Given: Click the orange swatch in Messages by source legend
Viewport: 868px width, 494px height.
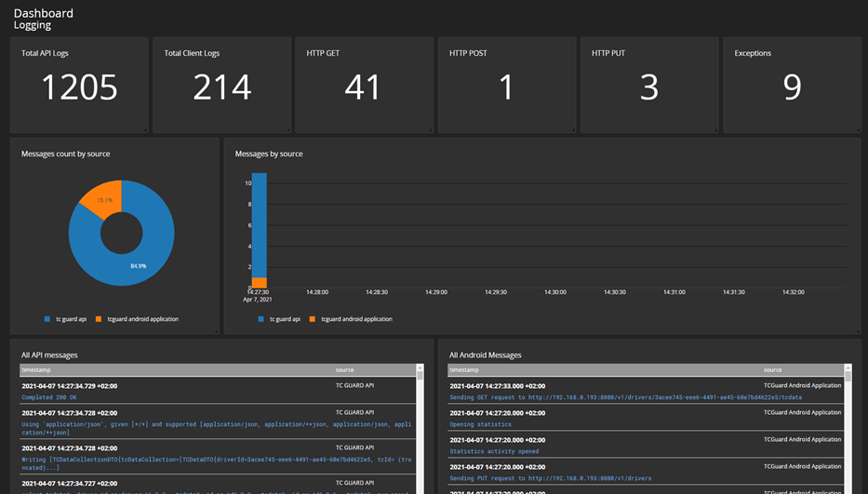Looking at the screenshot, I should tap(313, 319).
